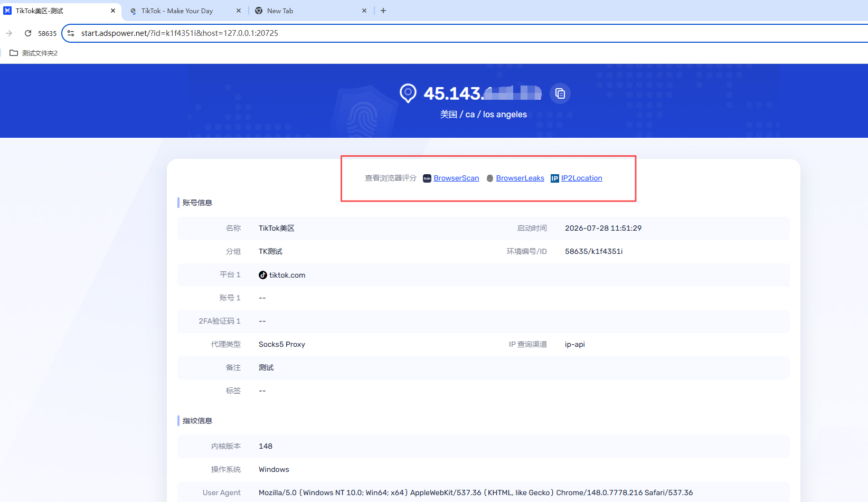Click the forward navigation arrow

9,33
